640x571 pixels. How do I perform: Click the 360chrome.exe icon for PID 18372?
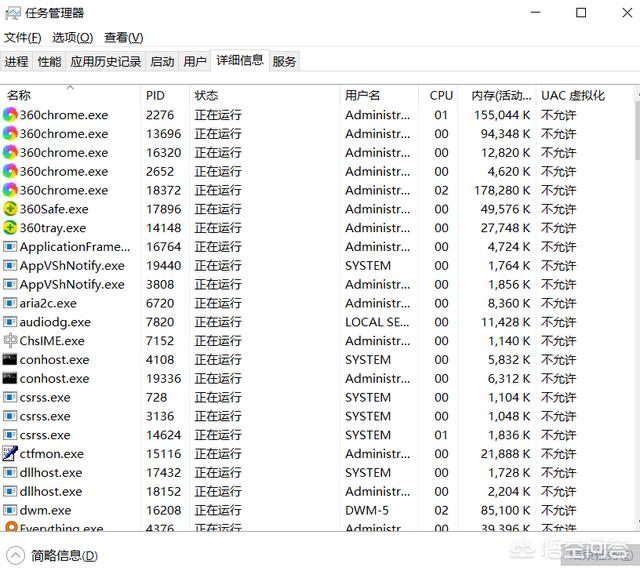tap(10, 190)
